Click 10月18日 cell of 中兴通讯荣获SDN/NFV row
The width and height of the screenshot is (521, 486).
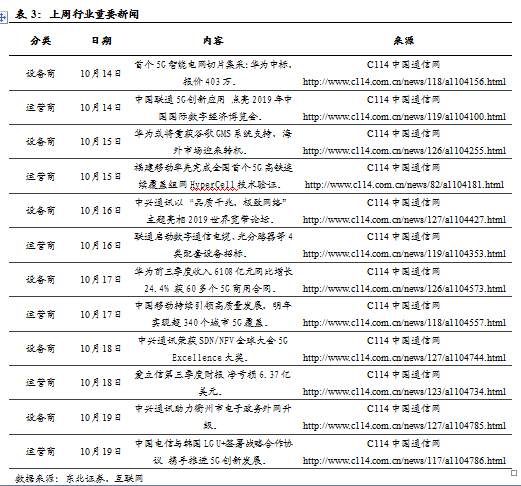click(100, 349)
